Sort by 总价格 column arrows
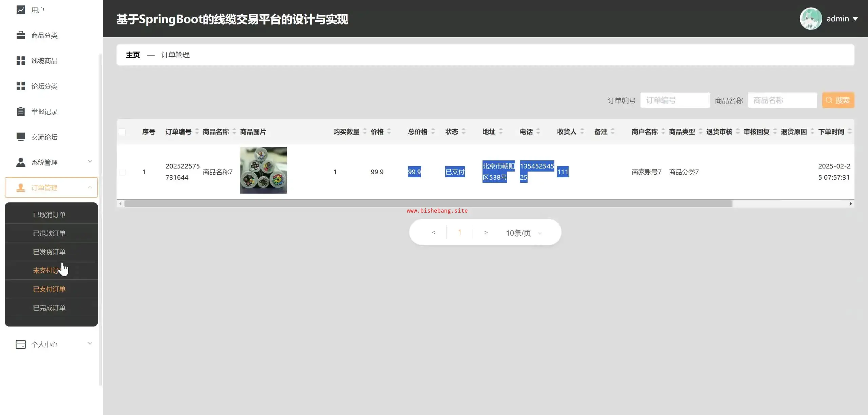Screen dimensions: 868x415 (433, 132)
